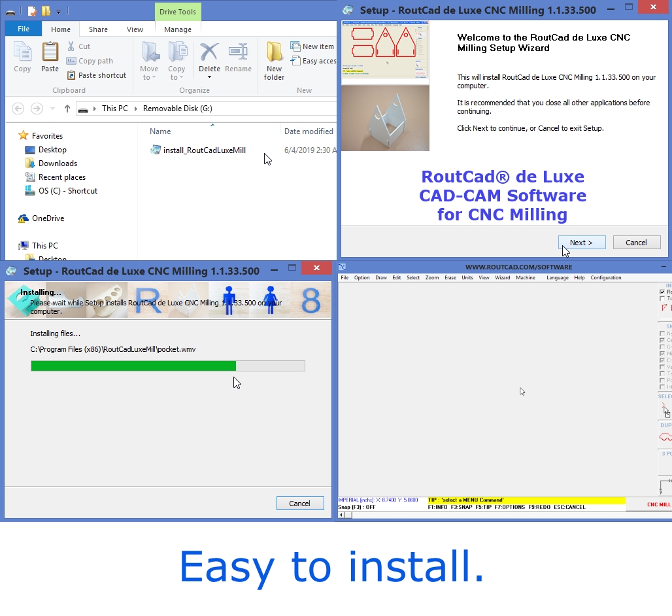672x616 pixels.
Task: Expand the chevron after This PC in address bar
Action: tap(135, 109)
